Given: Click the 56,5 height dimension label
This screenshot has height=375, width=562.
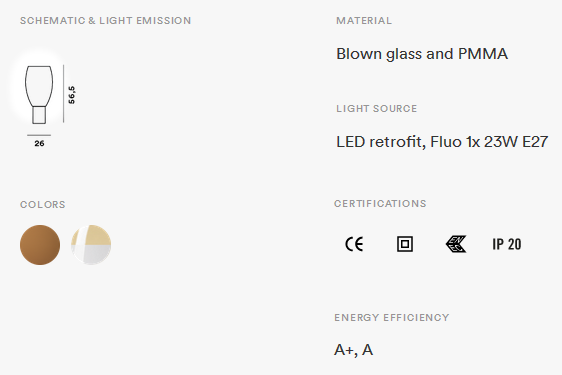Looking at the screenshot, I should (72, 95).
